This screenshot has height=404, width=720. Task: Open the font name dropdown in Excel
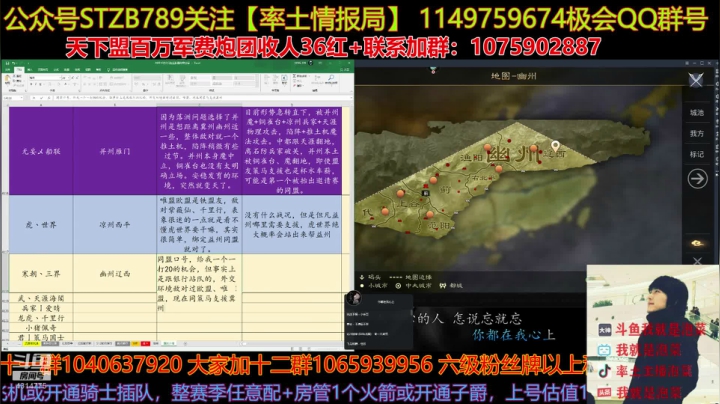[x=60, y=78]
